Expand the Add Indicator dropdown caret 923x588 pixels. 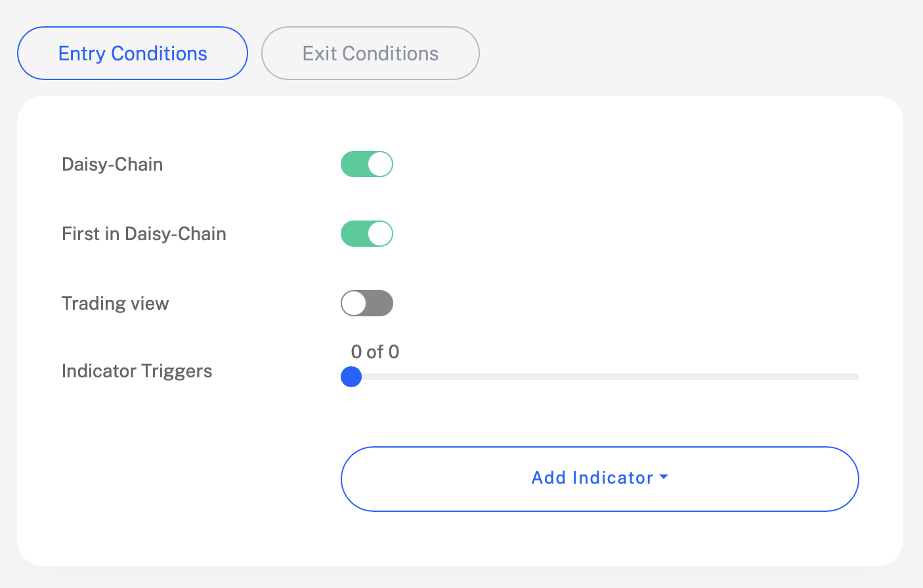point(664,477)
